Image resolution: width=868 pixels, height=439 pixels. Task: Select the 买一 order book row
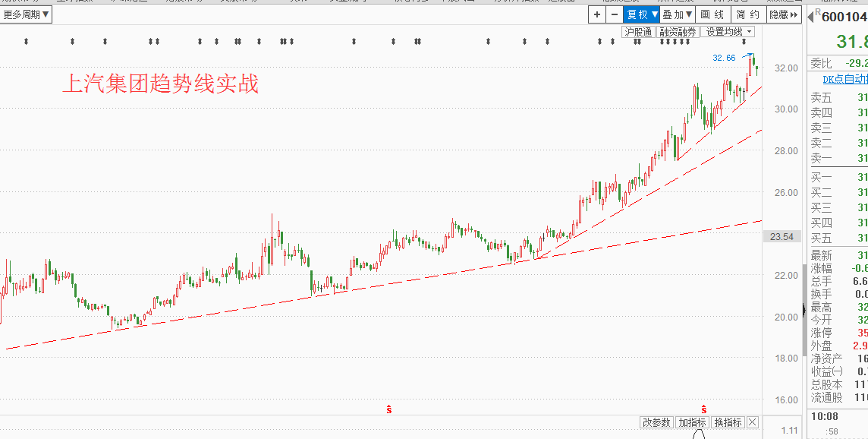838,178
